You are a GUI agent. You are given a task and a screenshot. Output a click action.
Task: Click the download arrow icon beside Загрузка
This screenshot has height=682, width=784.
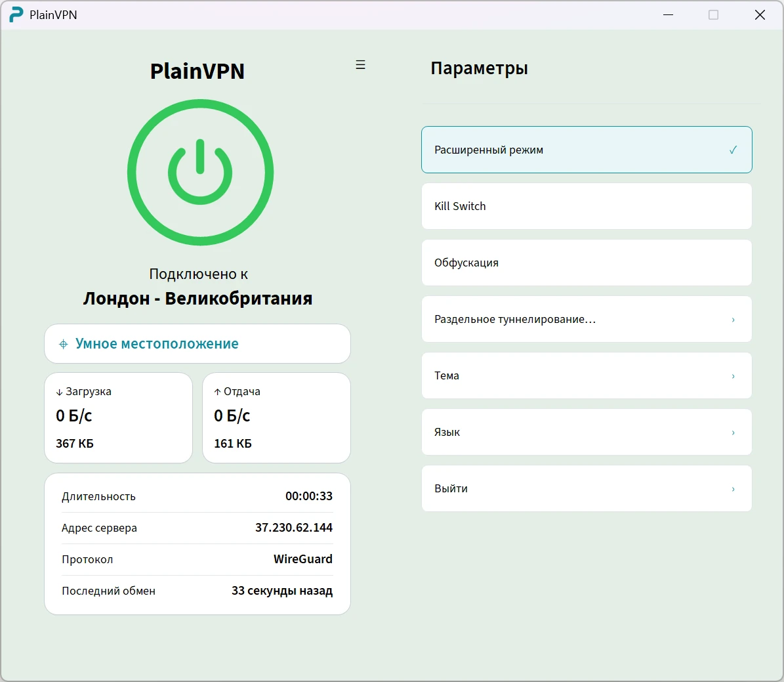[59, 393]
